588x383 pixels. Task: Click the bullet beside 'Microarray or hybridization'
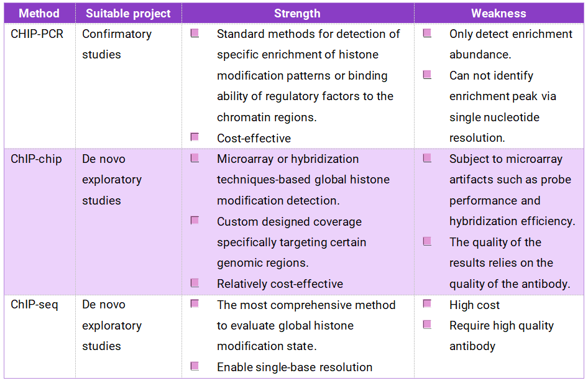[x=195, y=159]
